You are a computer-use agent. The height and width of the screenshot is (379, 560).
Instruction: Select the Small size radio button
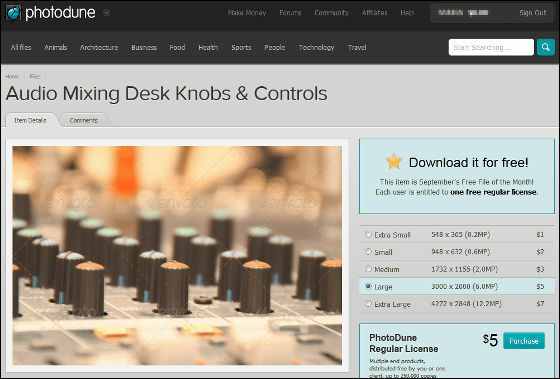coord(368,252)
